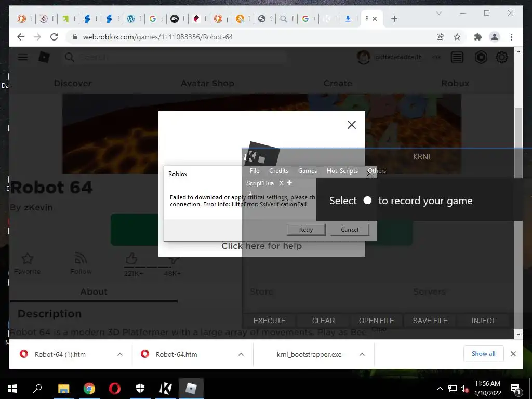
Task: Click the page scrollbar down arrow
Action: point(518,335)
